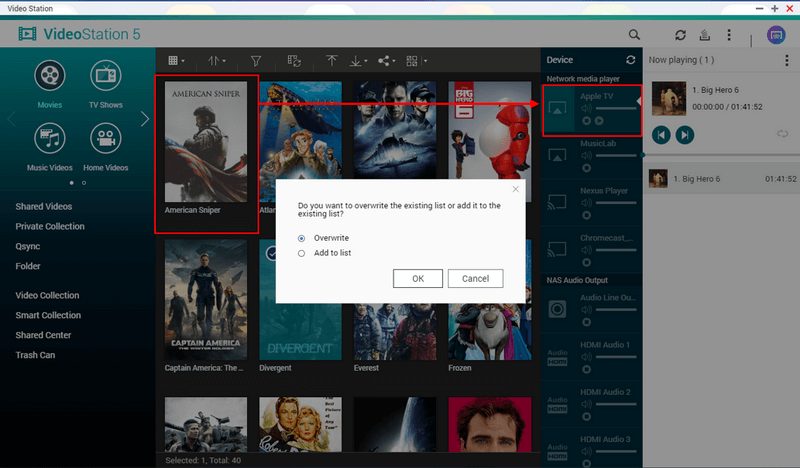
Task: Select the MusicLab device icon
Action: pyautogui.click(x=557, y=155)
